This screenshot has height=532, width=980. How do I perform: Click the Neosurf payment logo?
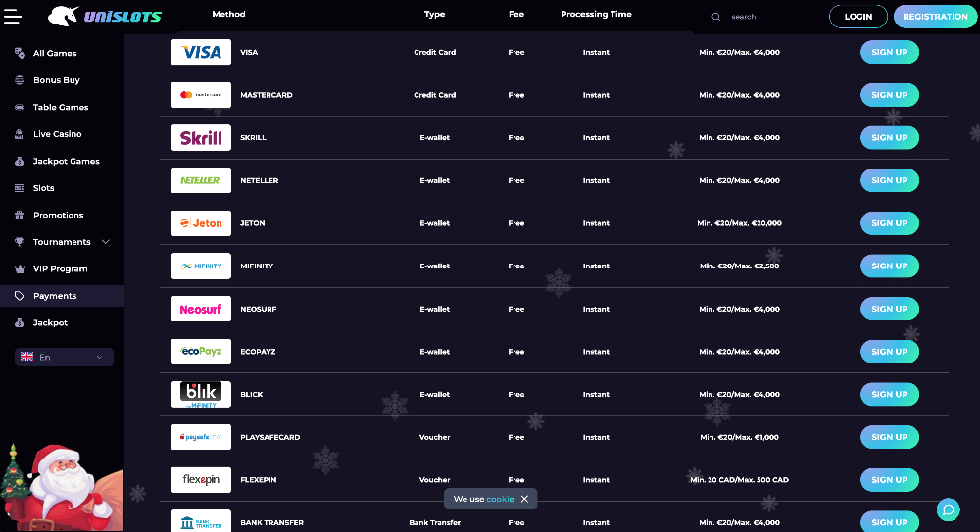(x=201, y=309)
